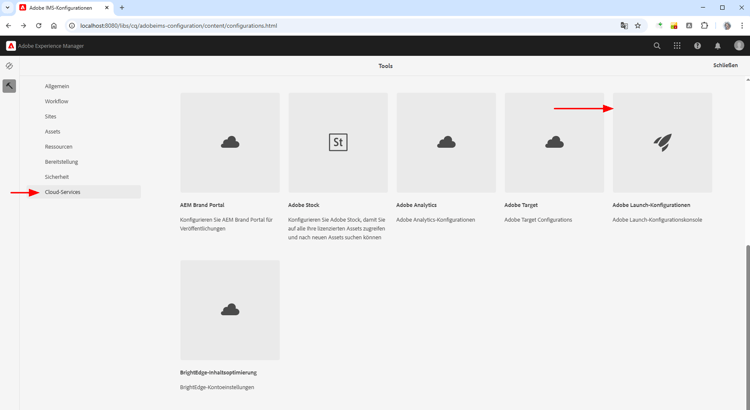
Task: Select the navigation compass icon in left rail
Action: [x=9, y=66]
